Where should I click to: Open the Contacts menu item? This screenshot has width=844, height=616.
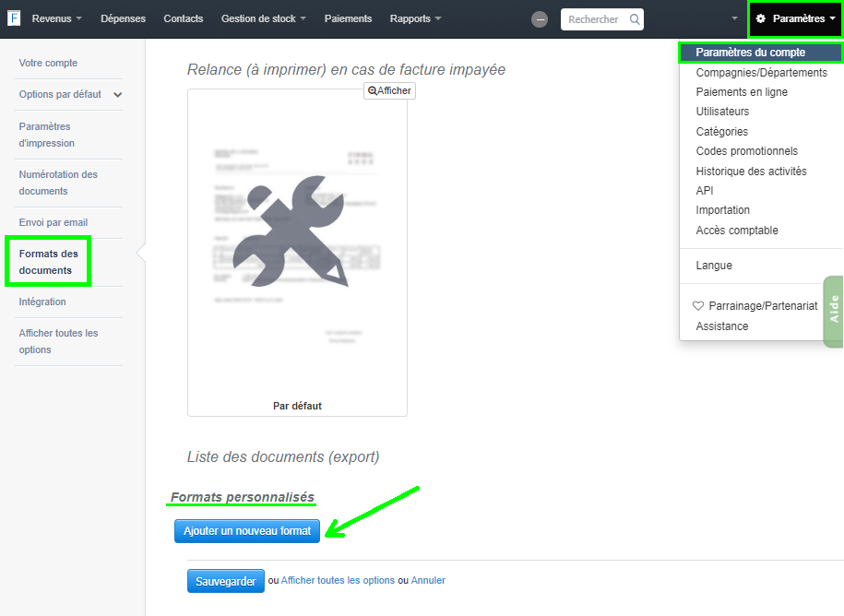[183, 18]
